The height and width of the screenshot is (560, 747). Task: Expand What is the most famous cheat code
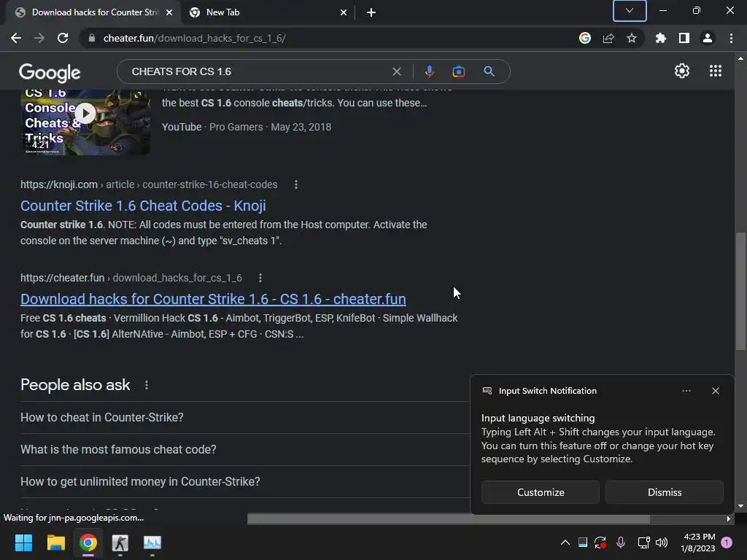(x=245, y=449)
